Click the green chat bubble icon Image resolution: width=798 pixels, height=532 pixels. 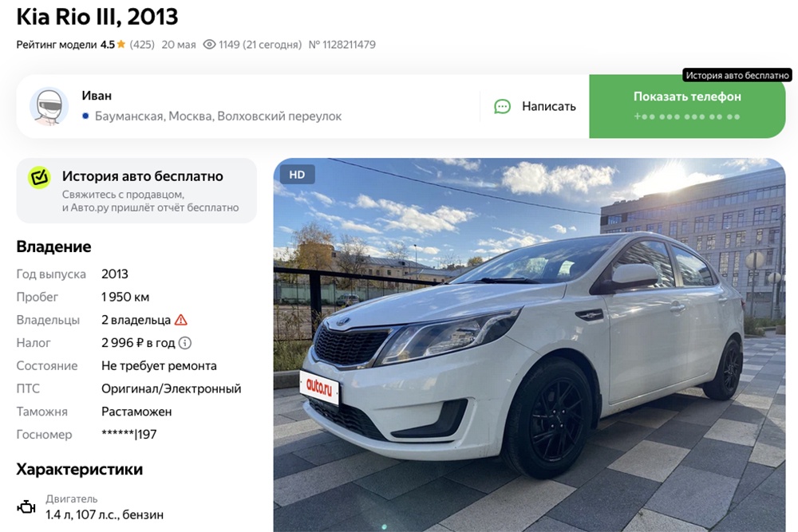point(502,106)
